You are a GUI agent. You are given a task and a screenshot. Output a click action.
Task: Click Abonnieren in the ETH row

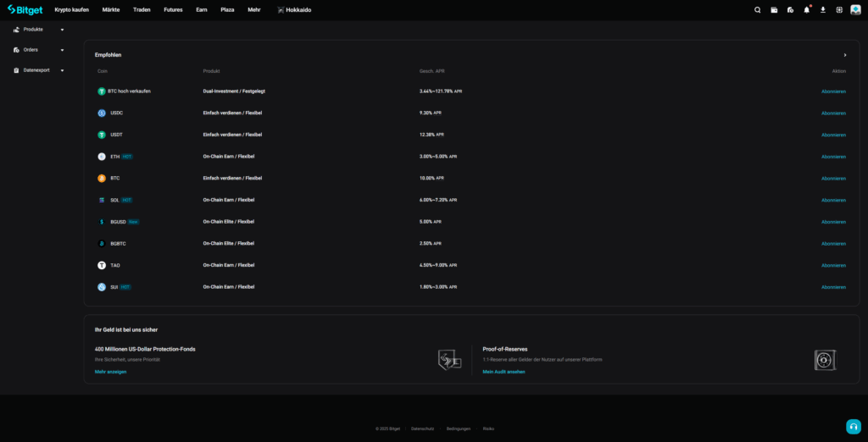click(833, 157)
